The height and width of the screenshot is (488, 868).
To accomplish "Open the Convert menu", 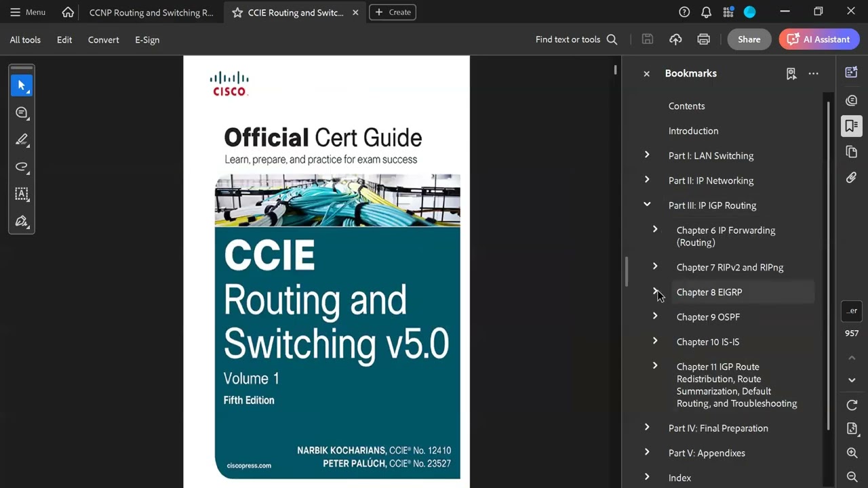I will pyautogui.click(x=103, y=39).
